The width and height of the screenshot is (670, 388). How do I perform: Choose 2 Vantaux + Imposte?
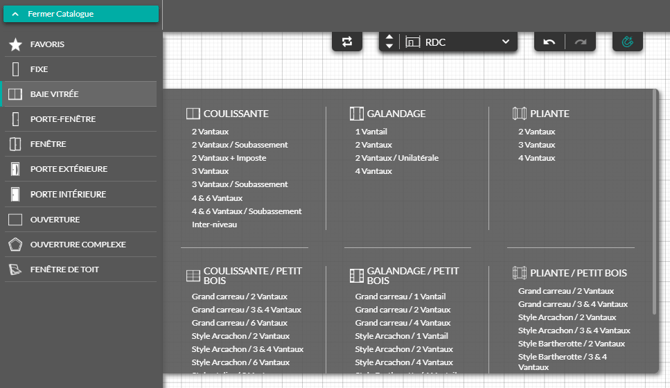229,158
